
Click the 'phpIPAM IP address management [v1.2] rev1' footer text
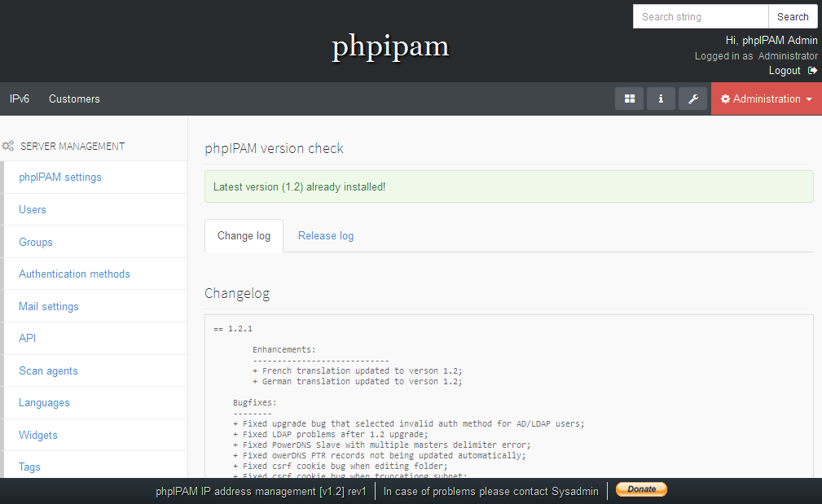(261, 492)
